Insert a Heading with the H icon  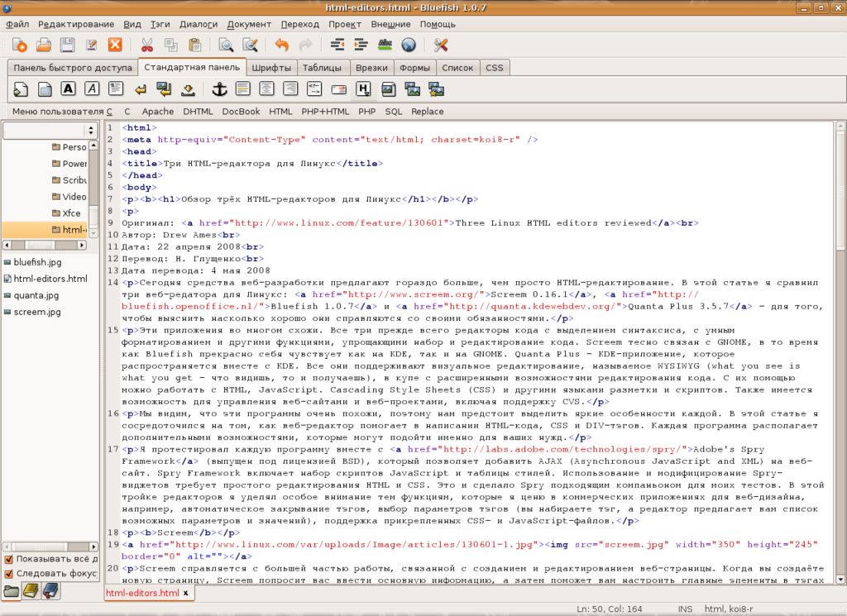pos(364,89)
